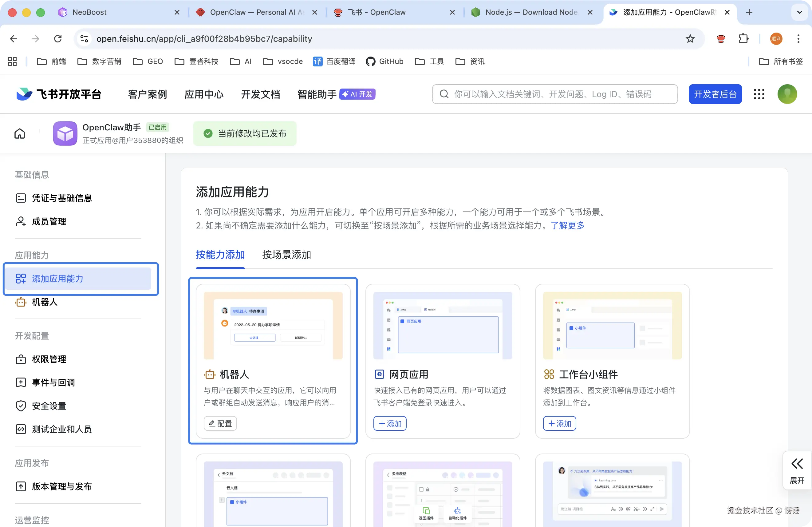Expand the collapsed side panel (展开)
812x527 pixels.
point(797,471)
